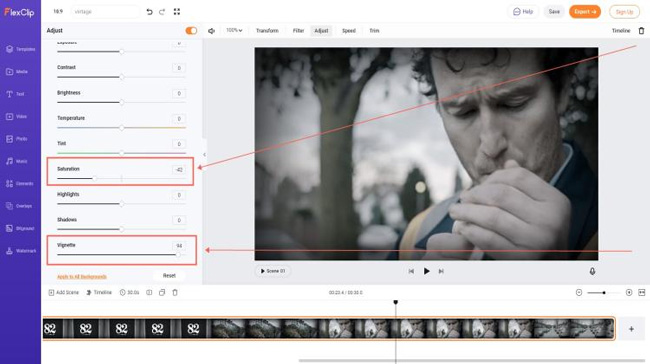Click the orange Export button

(x=585, y=12)
